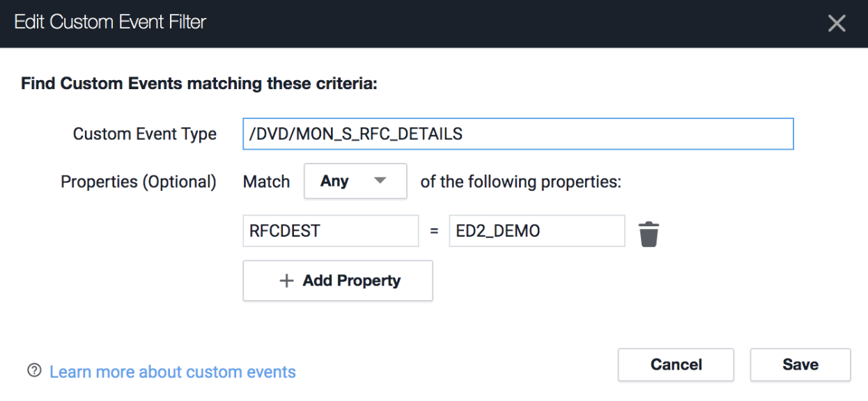The image size is (868, 401).
Task: Click the Edit Custom Event Filter title
Action: click(x=110, y=22)
